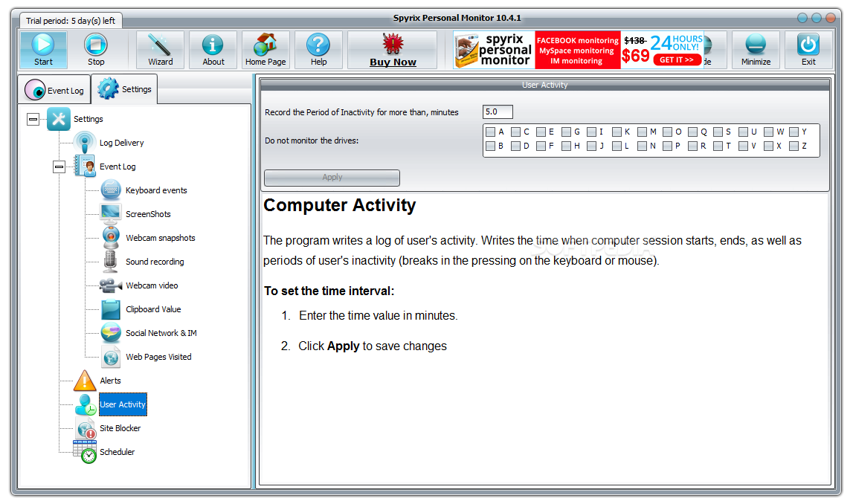Select Alerts tree label
Viewport: 853px width, 504px height.
[x=110, y=381]
